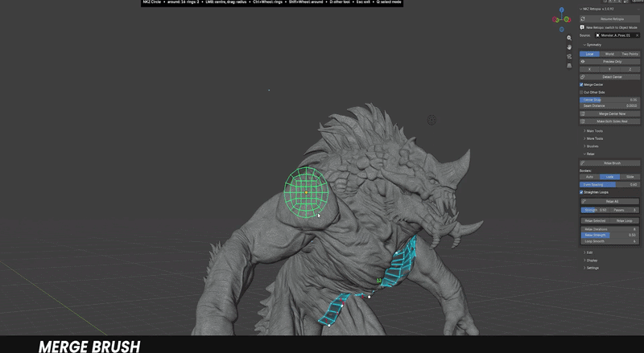Click the Relax Iterations field

coord(609,229)
